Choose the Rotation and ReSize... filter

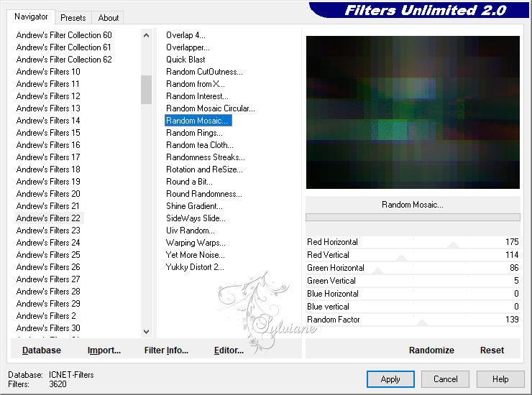pos(204,169)
